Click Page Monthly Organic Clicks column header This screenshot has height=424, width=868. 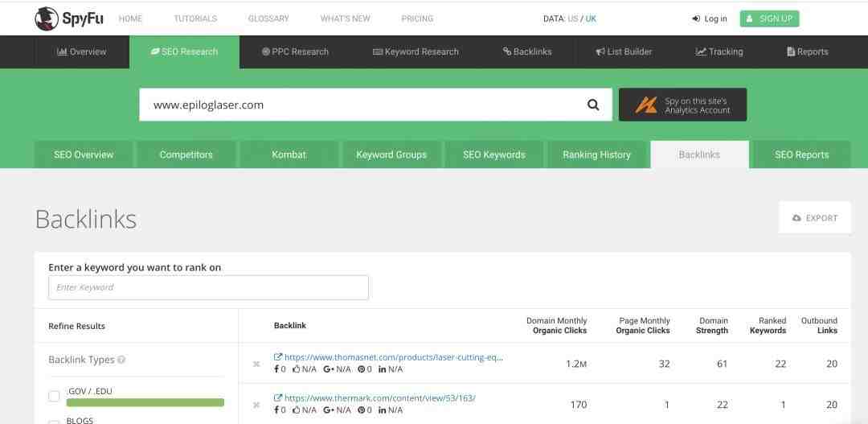643,326
